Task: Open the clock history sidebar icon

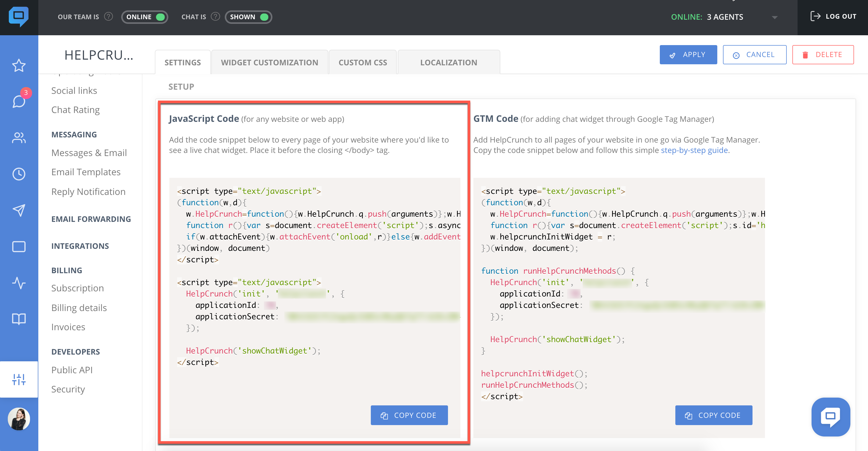Action: point(19,174)
